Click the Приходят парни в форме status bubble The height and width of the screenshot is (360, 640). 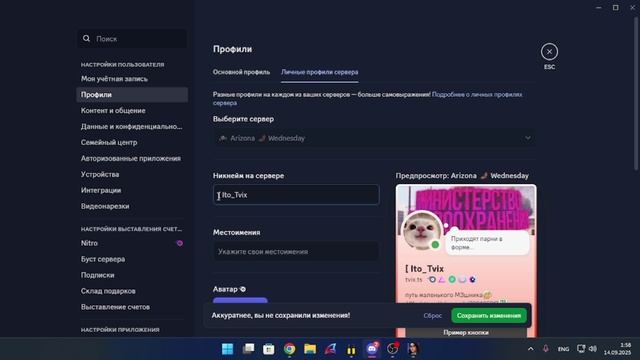[487, 243]
